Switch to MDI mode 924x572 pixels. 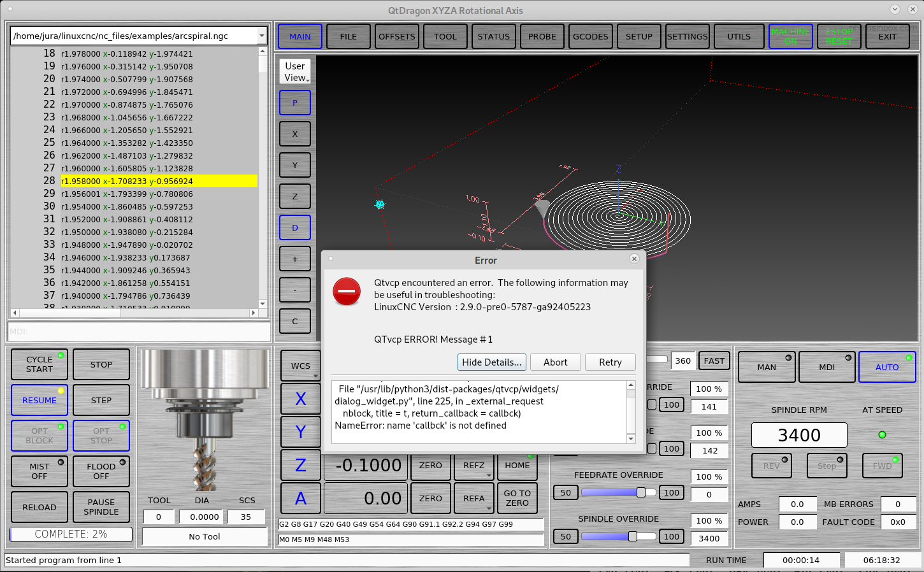(x=827, y=367)
